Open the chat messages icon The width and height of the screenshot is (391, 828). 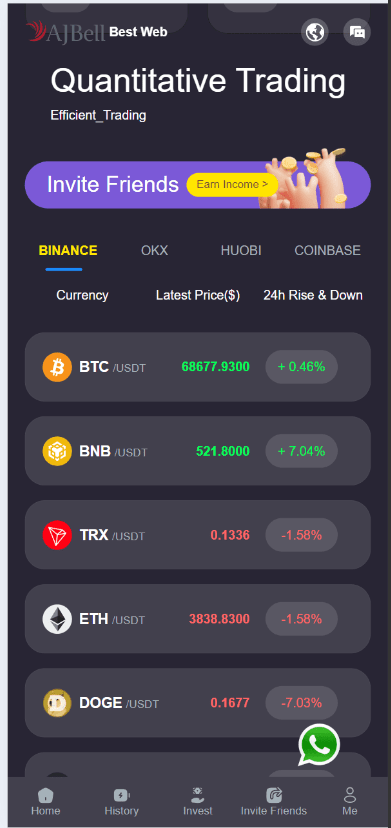click(x=357, y=32)
